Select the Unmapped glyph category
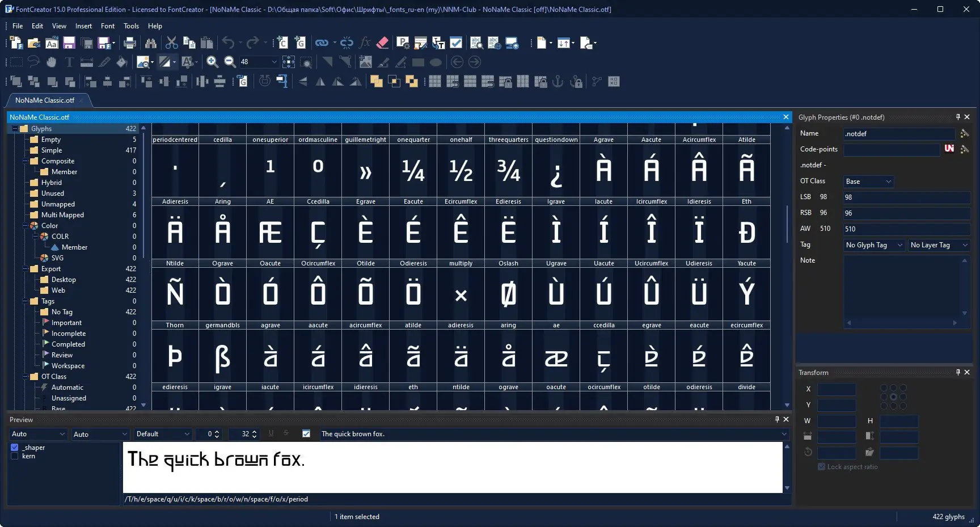This screenshot has width=980, height=527. pyautogui.click(x=58, y=204)
